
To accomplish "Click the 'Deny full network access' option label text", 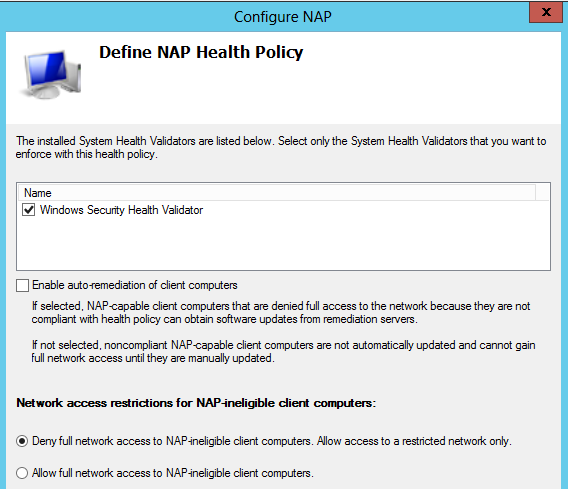I will [272, 441].
